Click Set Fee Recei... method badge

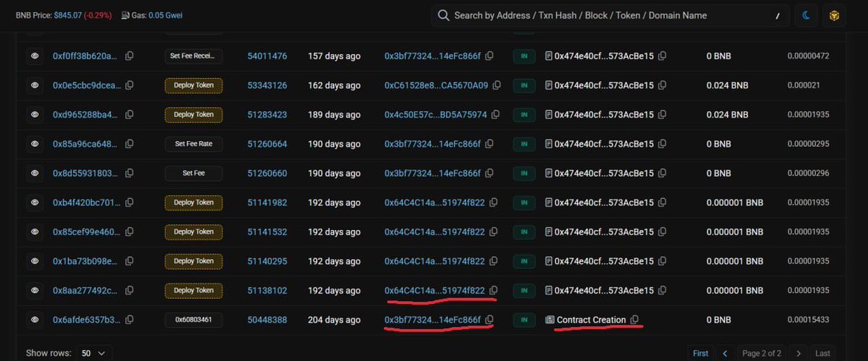click(193, 56)
